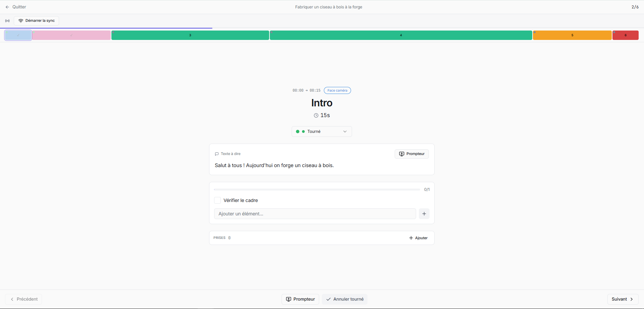
Task: Click the Intro scene title
Action: [x=322, y=103]
